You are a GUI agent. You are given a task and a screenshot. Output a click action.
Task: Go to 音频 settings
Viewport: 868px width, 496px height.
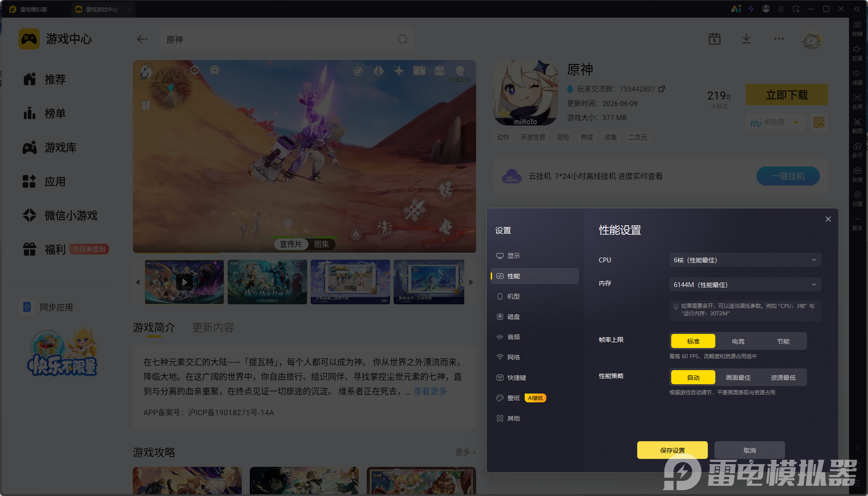pyautogui.click(x=535, y=337)
